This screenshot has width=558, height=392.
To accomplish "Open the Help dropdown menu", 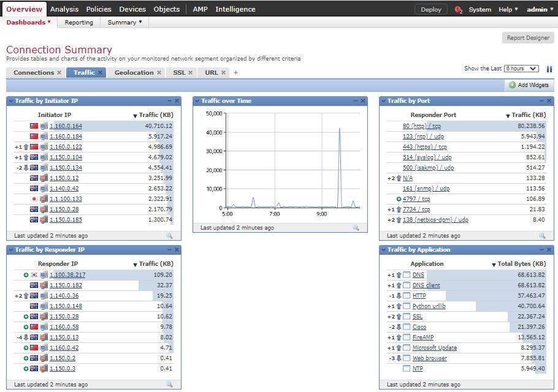I will click(x=508, y=10).
